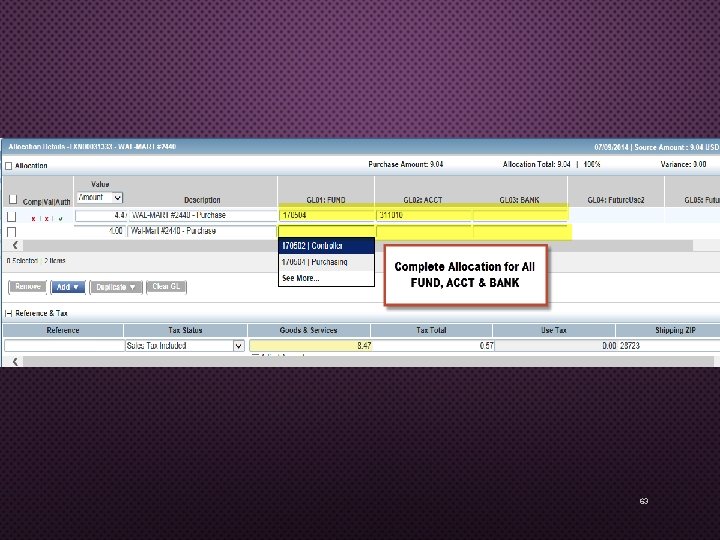The width and height of the screenshot is (720, 540).
Task: Click the WAL-MART #2440 description in first row
Action: pyautogui.click(x=202, y=215)
